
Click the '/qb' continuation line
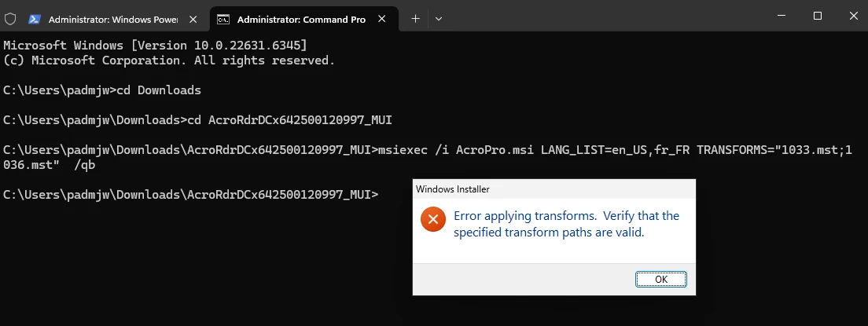point(49,165)
